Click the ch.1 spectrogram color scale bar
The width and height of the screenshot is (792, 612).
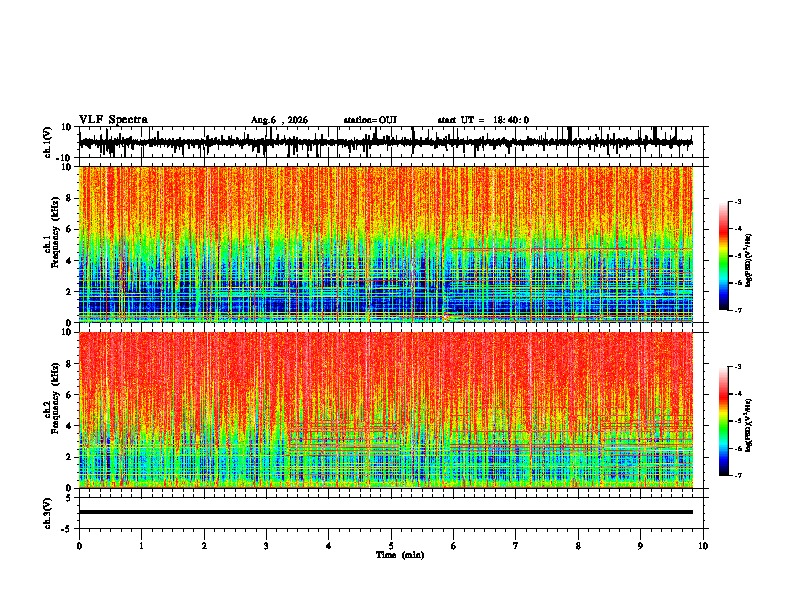pos(724,256)
